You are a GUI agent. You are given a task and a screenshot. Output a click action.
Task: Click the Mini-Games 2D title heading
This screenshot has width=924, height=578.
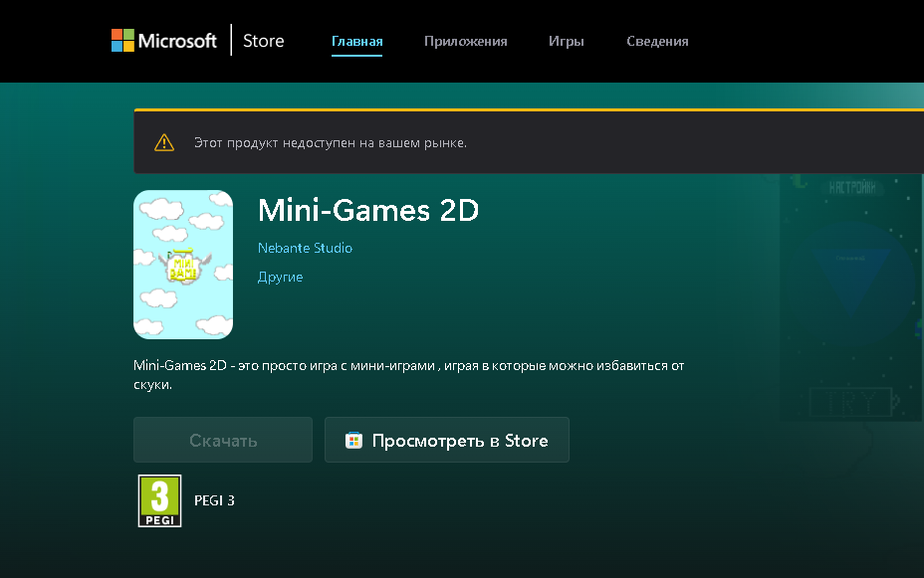tap(368, 210)
